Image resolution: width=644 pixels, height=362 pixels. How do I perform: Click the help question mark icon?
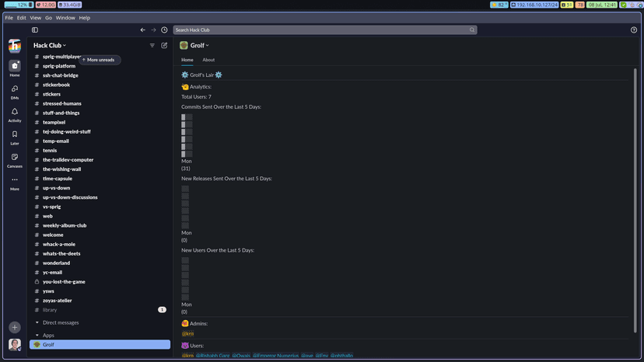634,30
